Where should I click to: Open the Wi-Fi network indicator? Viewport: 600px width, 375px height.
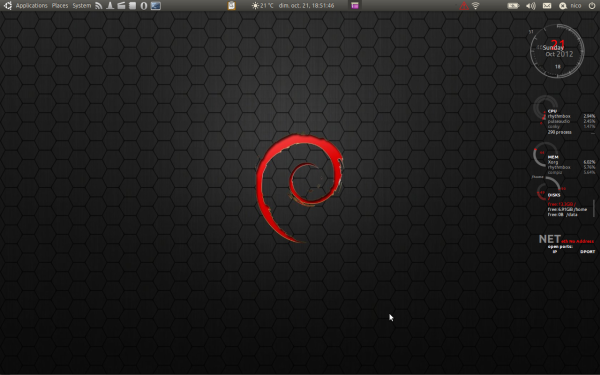pyautogui.click(x=476, y=5)
